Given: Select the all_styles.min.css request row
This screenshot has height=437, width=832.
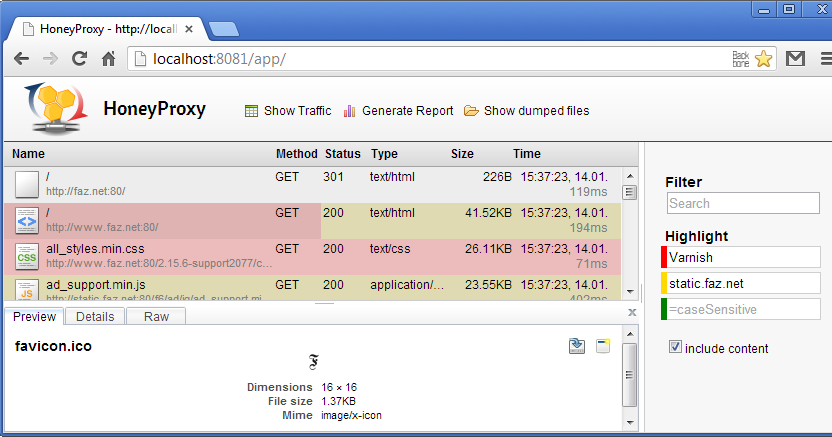Looking at the screenshot, I should pyautogui.click(x=313, y=257).
